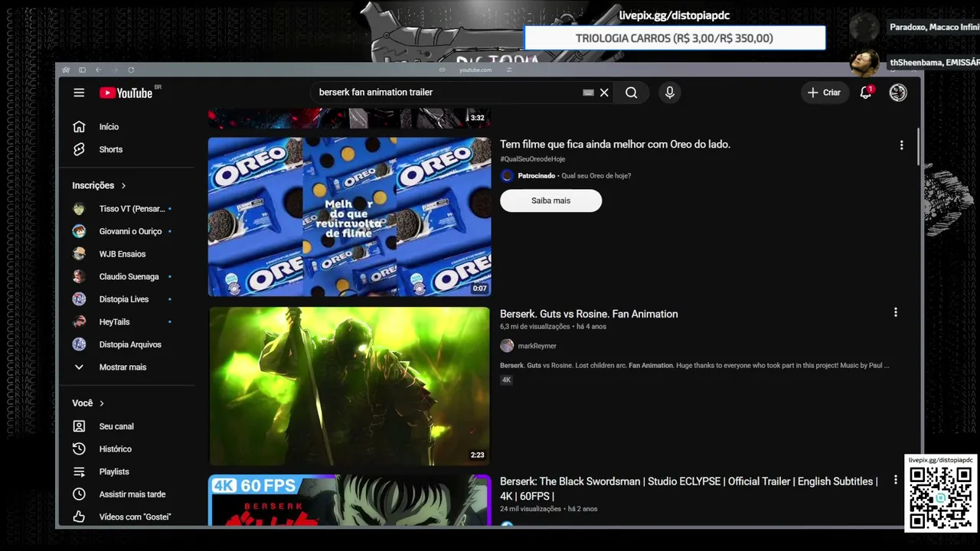Screen dimensions: 980x551
Task: Open Shorts in the sidebar
Action: pyautogui.click(x=111, y=150)
